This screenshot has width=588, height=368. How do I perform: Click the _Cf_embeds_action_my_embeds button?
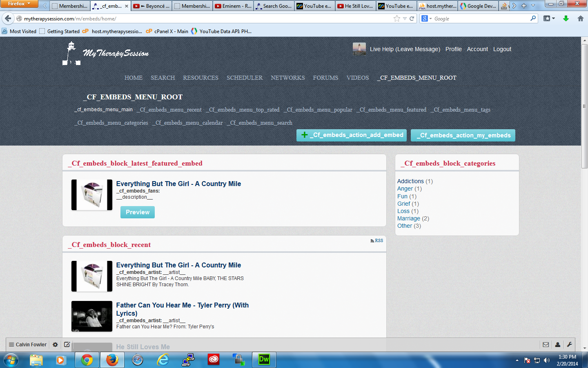[463, 135]
